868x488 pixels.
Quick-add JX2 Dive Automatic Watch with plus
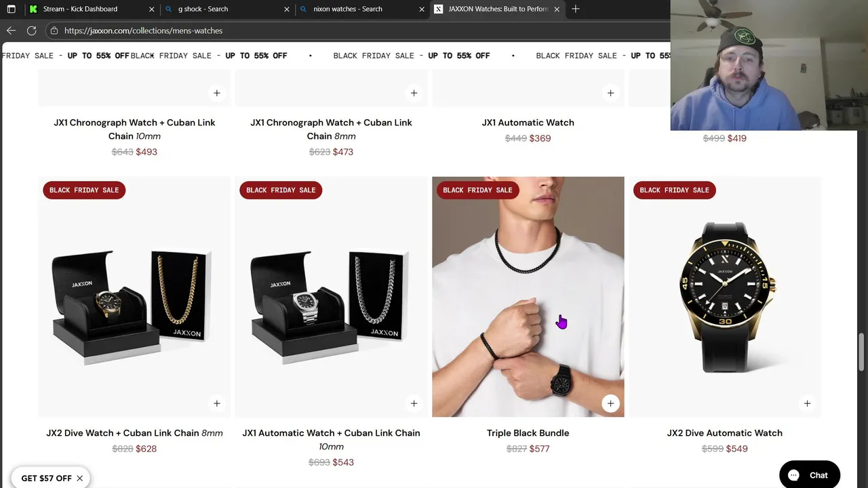click(x=807, y=403)
